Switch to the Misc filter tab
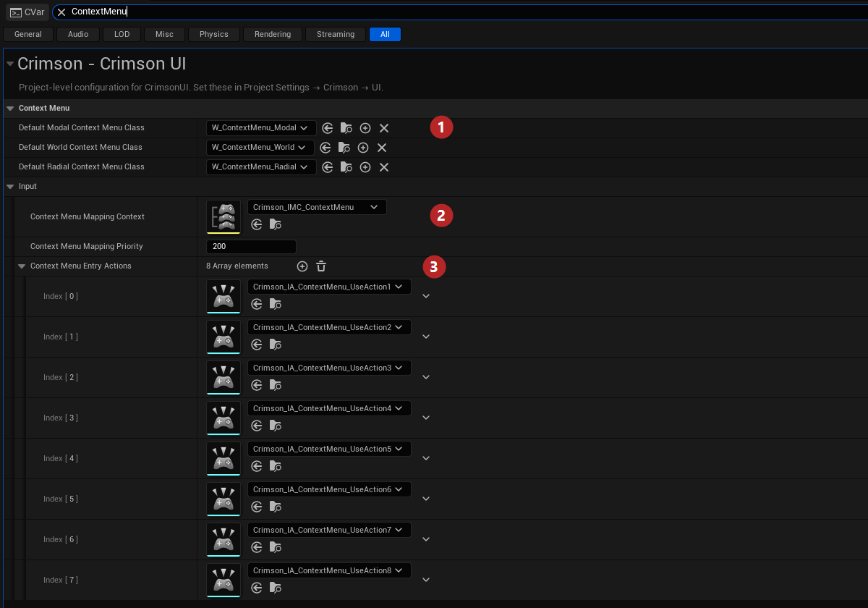The height and width of the screenshot is (608, 868). tap(165, 34)
